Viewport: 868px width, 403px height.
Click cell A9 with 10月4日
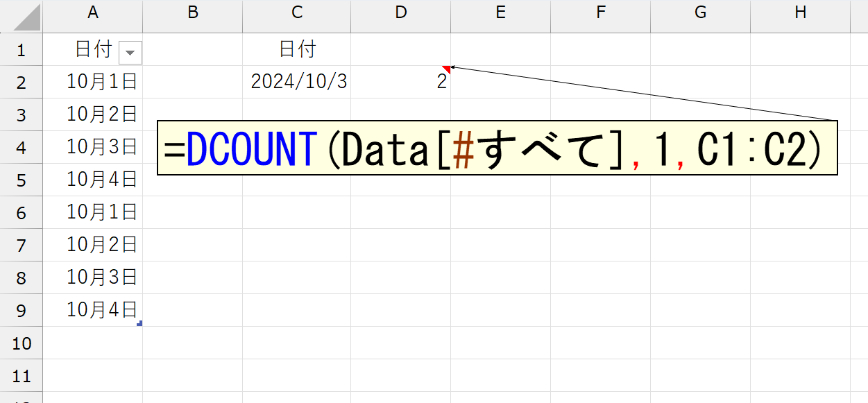[x=93, y=310]
